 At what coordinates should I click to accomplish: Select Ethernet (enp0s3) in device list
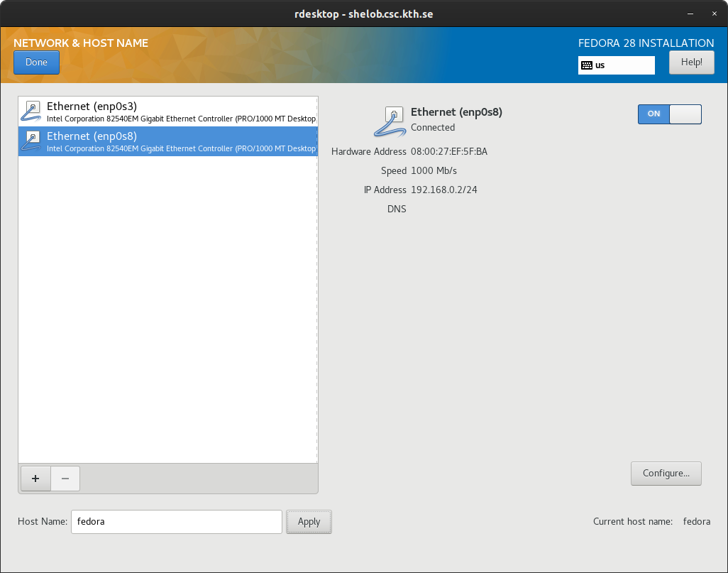tap(167, 111)
